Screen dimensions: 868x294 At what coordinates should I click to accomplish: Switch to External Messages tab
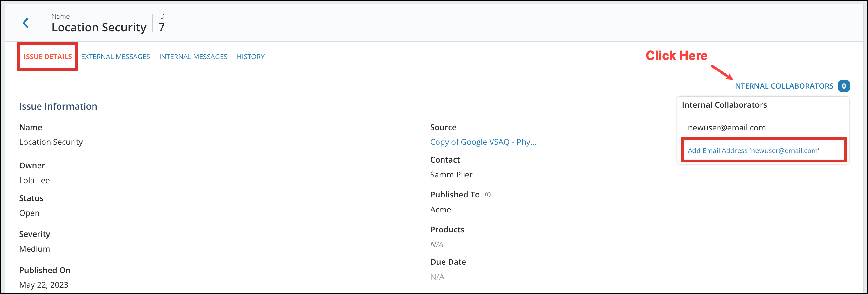coord(116,57)
